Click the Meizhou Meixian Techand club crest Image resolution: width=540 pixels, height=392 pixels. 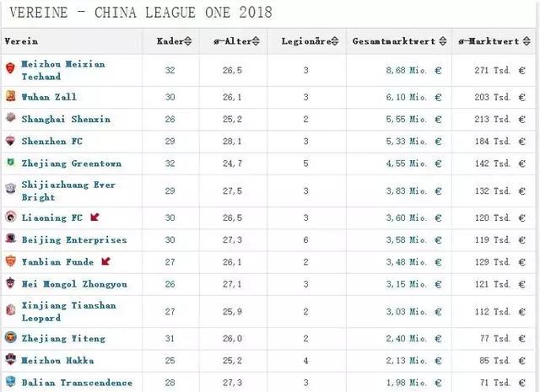[x=10, y=70]
